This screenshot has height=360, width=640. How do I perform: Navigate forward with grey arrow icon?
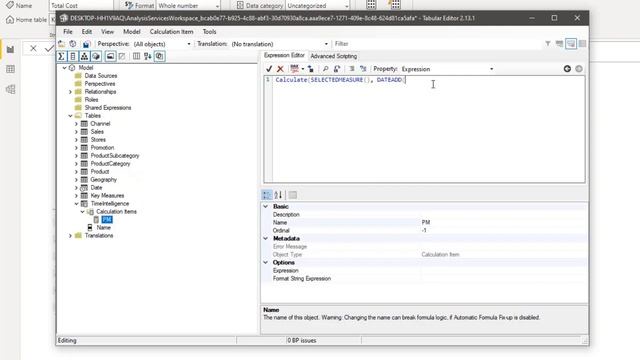pyautogui.click(x=579, y=69)
